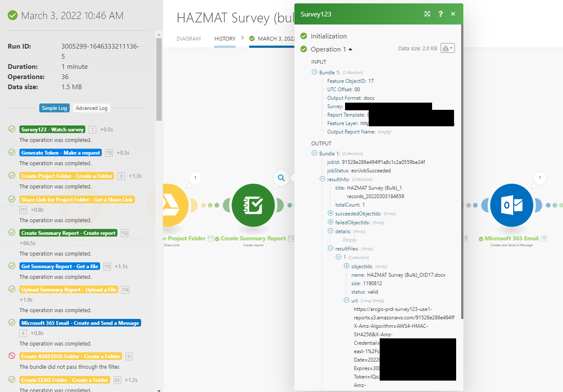Screen dimensions: 563x392
Task: Open the Create Summary Report log entry
Action: point(68,233)
